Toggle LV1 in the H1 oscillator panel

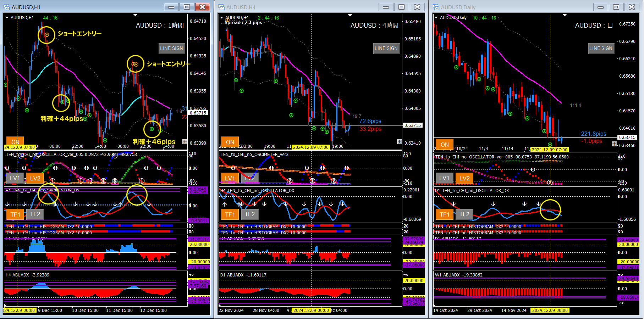point(15,178)
